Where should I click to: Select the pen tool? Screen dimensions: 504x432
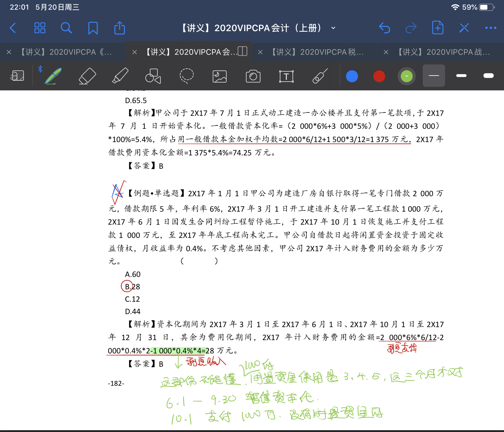pyautogui.click(x=53, y=76)
